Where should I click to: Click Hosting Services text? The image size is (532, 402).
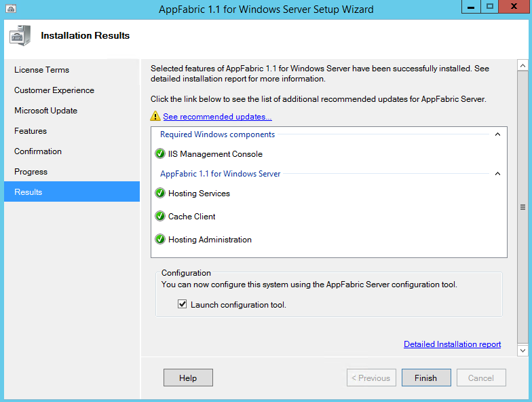coord(199,193)
